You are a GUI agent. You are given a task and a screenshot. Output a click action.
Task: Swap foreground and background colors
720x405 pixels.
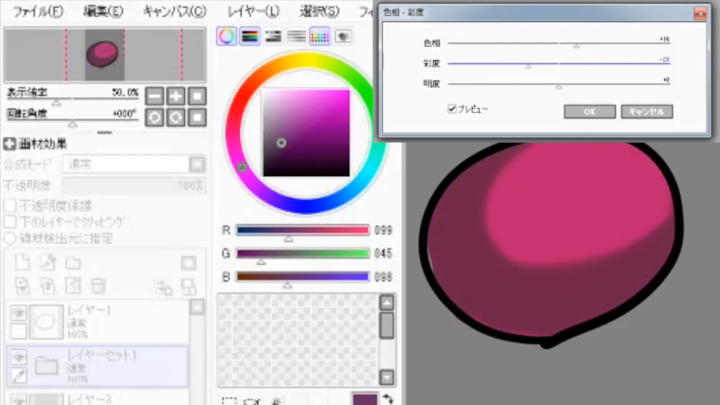pos(388,399)
